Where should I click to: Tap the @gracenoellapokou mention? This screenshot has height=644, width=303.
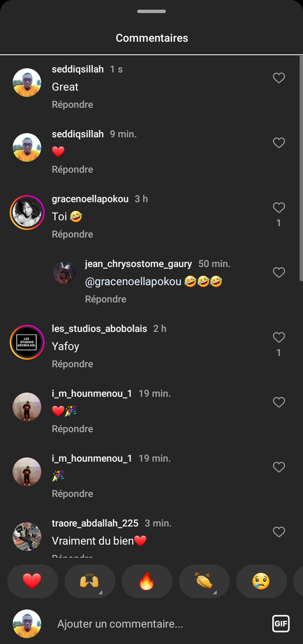point(133,282)
